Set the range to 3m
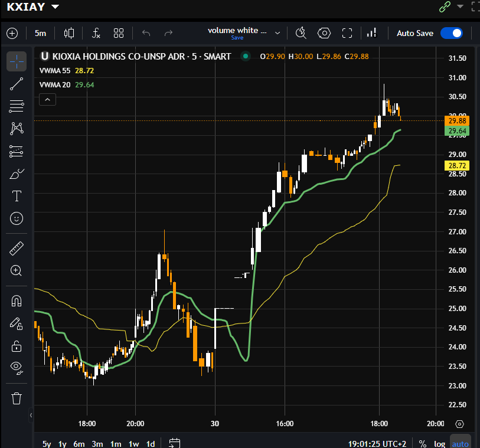 pos(97,444)
